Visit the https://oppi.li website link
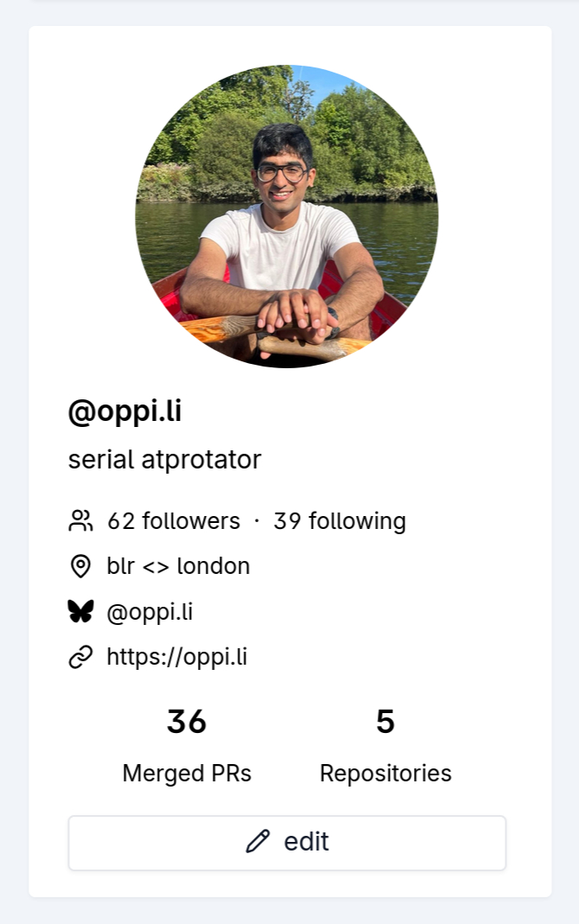The image size is (579, 924). pyautogui.click(x=177, y=657)
